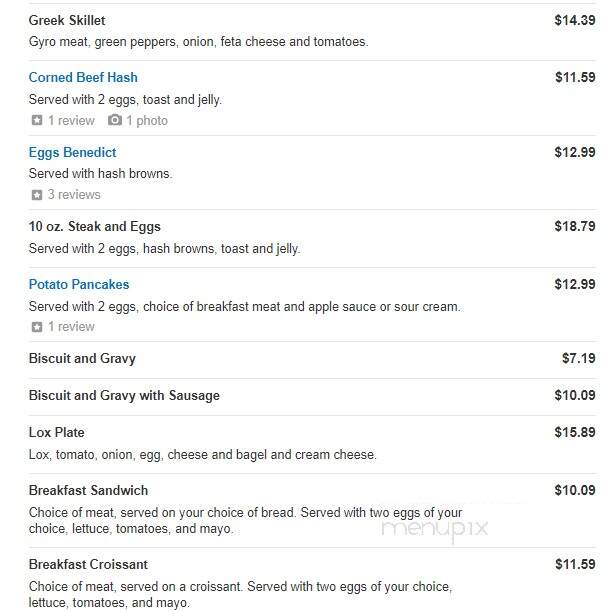This screenshot has height=611, width=614.
Task: Click the star icon beside 3 reviews
Action: click(x=37, y=195)
